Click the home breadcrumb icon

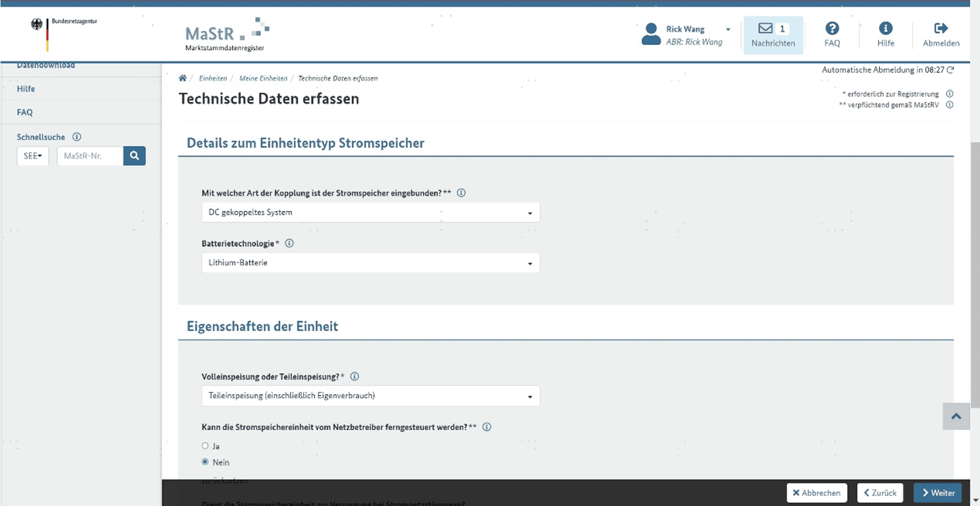tap(183, 78)
